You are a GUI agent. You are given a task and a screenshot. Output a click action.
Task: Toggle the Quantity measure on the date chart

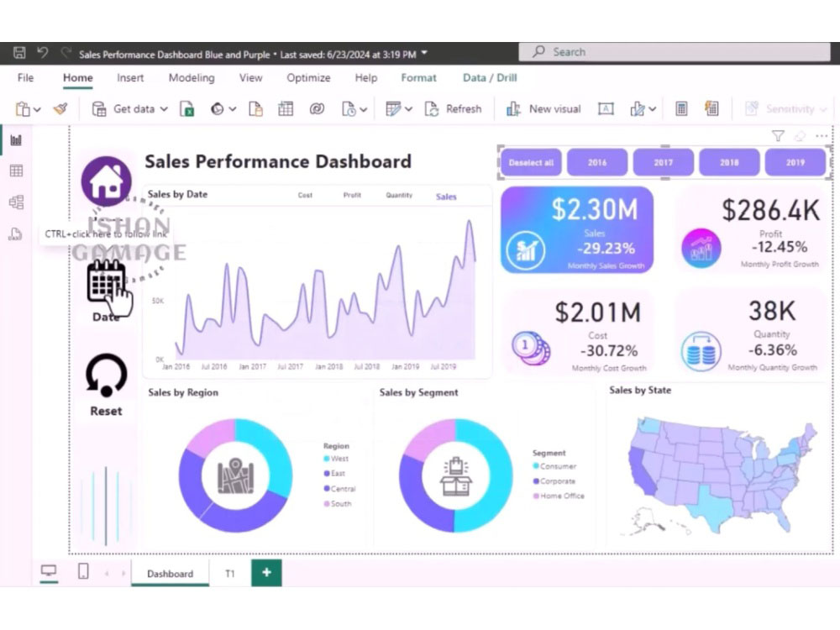coord(399,196)
